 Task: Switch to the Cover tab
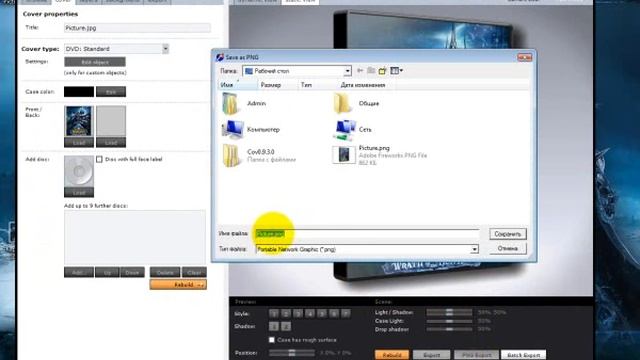click(x=62, y=2)
